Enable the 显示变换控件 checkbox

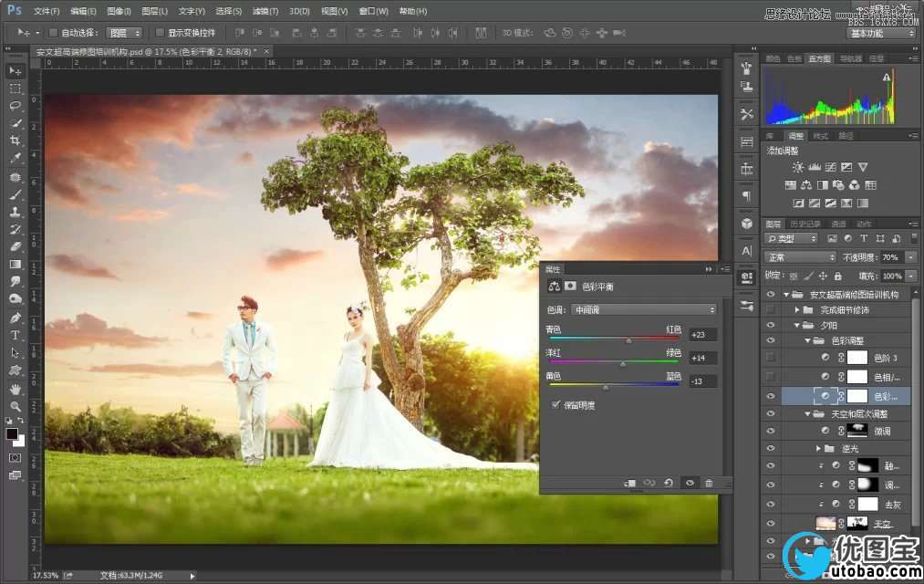pyautogui.click(x=160, y=33)
